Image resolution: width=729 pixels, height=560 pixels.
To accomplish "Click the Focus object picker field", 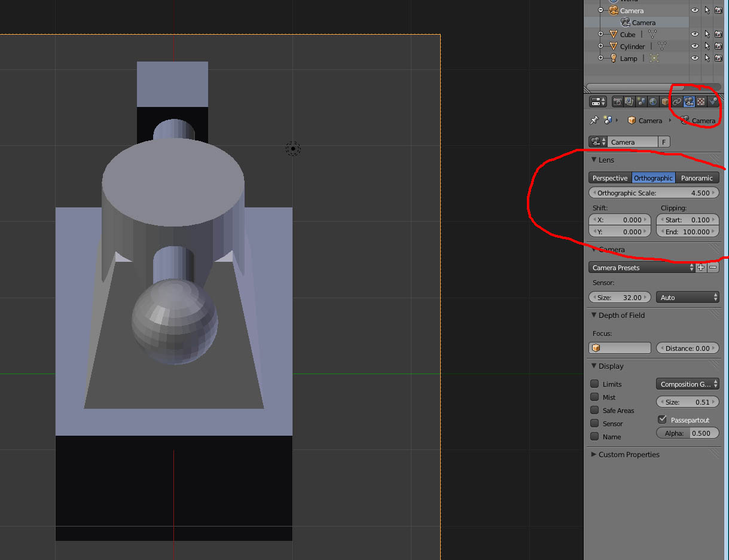I will 620,348.
